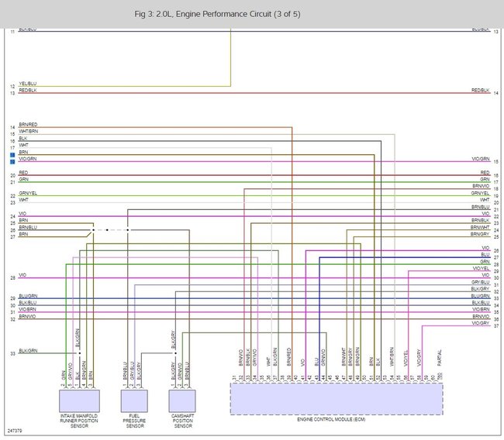The height and width of the screenshot is (440, 504).
Task: Click the right VIO/GRN label at connector 15
Action: point(481,159)
